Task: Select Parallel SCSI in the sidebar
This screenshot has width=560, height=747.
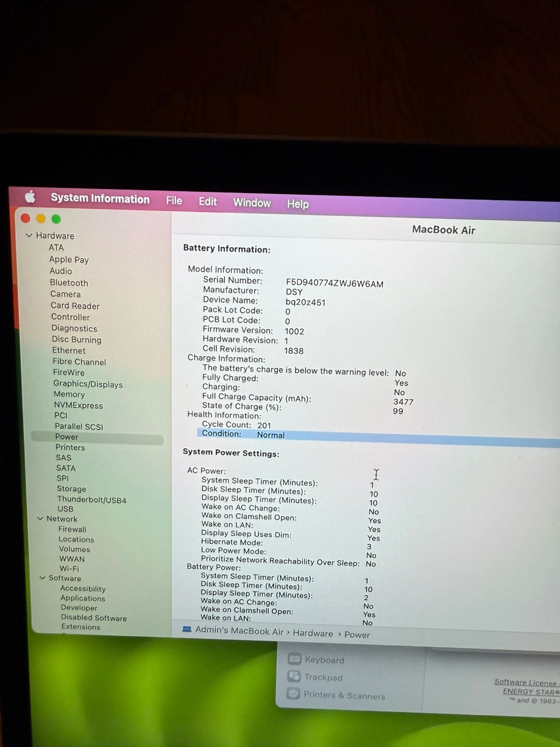Action: coord(79,426)
